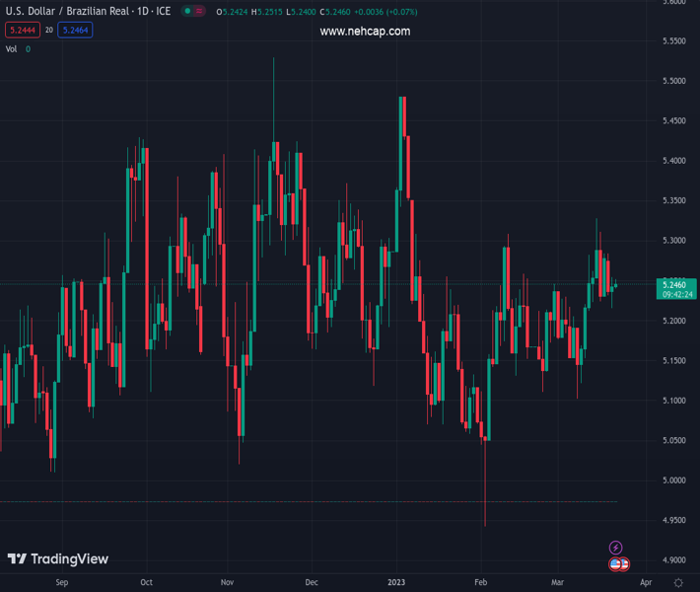Click the 5.5000 level on price scale
700x592 pixels.
click(x=674, y=81)
